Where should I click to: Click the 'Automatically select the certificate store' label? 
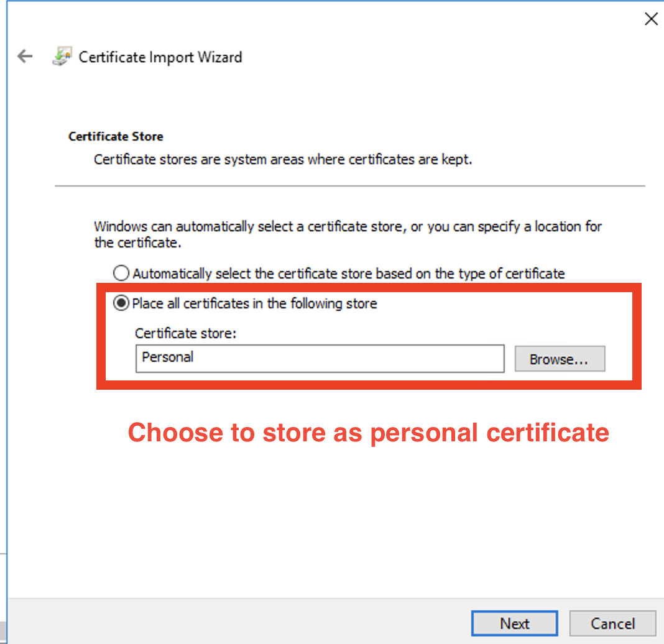(348, 274)
